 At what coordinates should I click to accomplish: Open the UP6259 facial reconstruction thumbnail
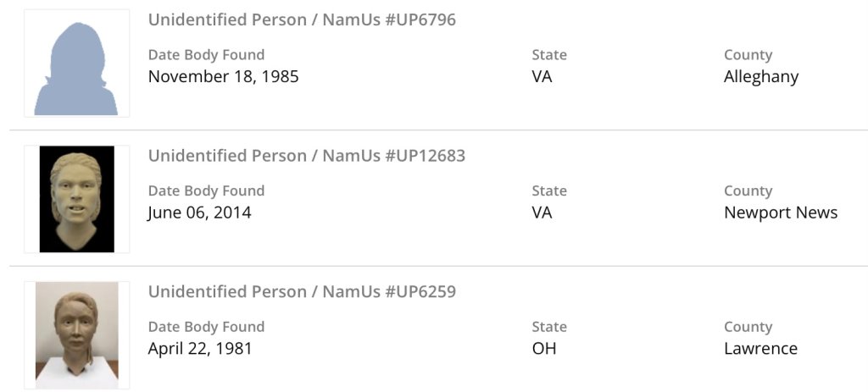tap(76, 334)
